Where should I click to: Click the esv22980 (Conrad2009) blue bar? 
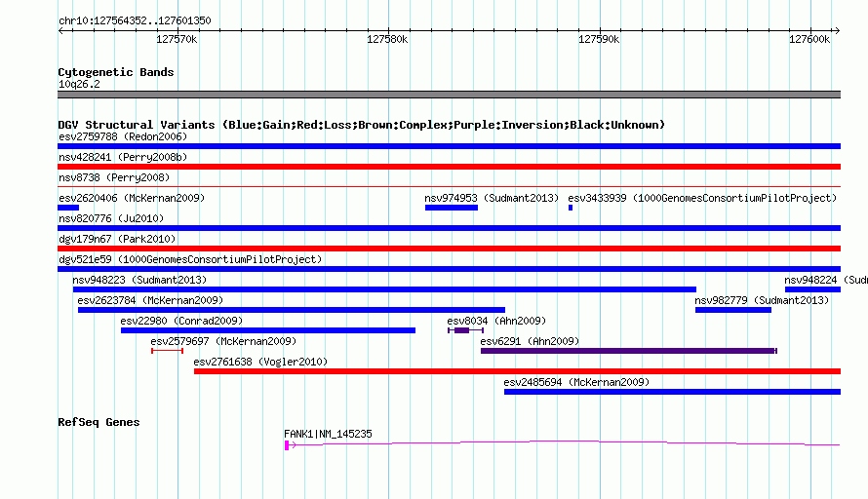(x=268, y=330)
